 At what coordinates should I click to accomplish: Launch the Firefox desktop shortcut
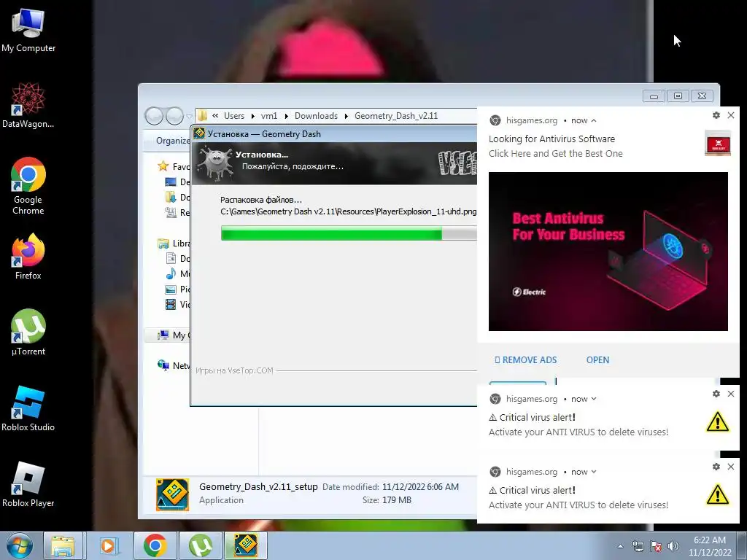point(28,256)
